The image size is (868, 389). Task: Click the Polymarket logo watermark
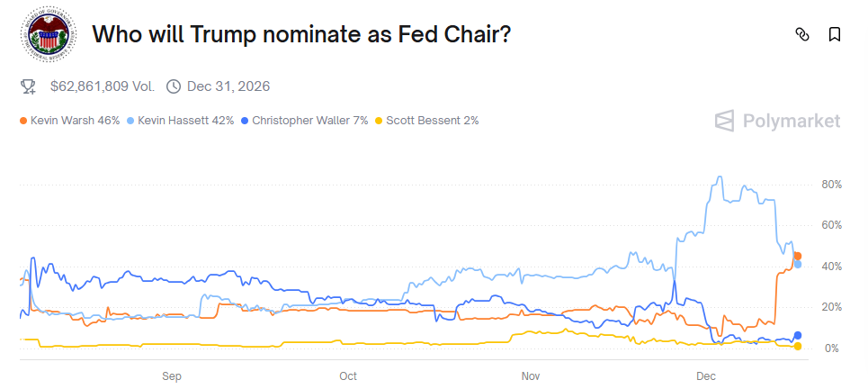777,121
